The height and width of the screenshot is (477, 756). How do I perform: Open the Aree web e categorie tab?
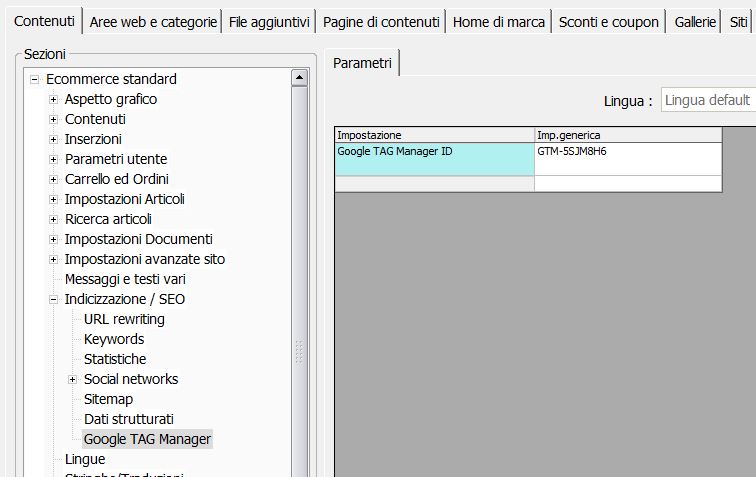click(x=153, y=22)
